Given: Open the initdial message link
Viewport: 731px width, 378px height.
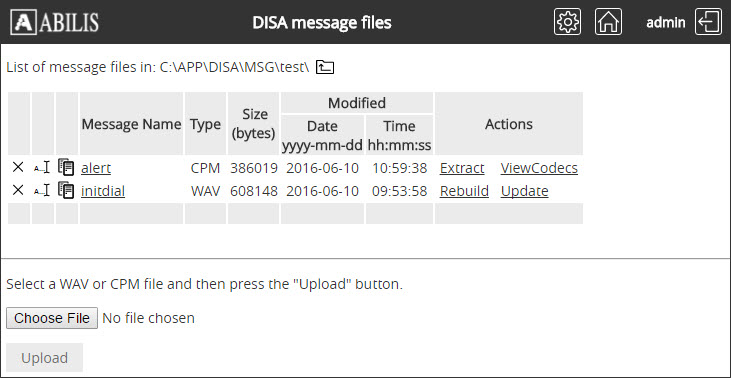Looking at the screenshot, I should pos(103,191).
